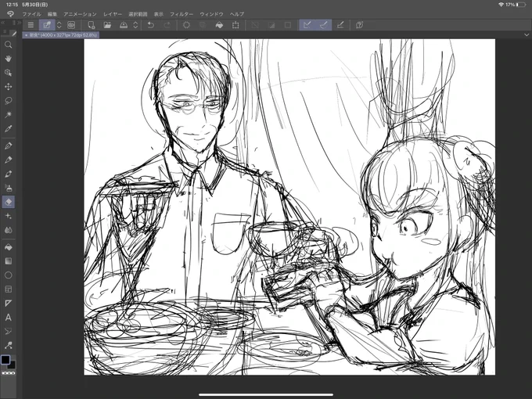Select the Blend tool
Viewport: 532px width, 399px height.
8,230
